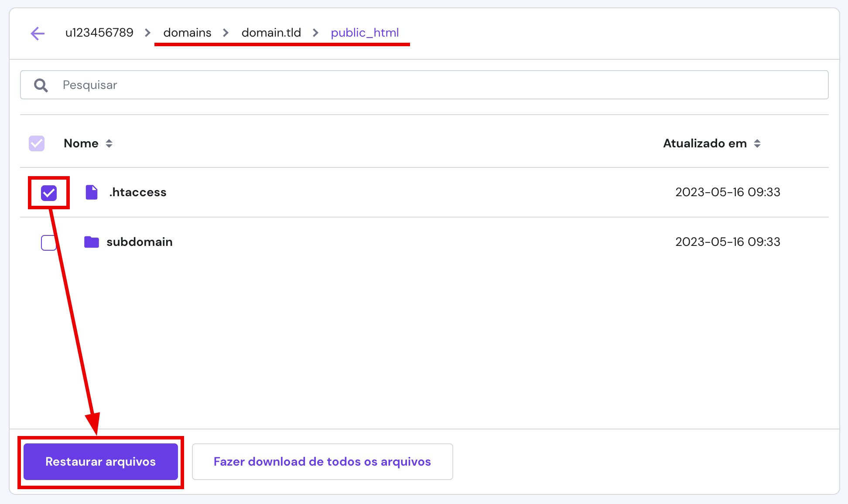Go to domain.tld in the breadcrumb
848x504 pixels.
271,32
